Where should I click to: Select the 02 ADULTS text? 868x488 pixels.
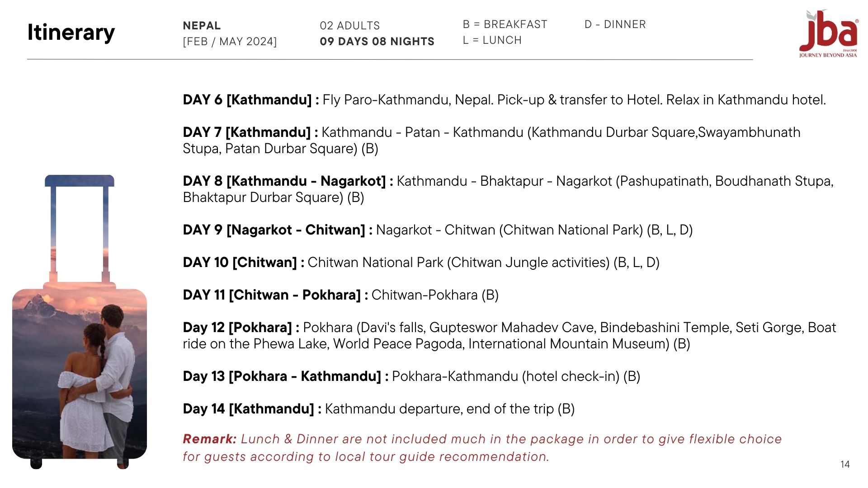[349, 26]
